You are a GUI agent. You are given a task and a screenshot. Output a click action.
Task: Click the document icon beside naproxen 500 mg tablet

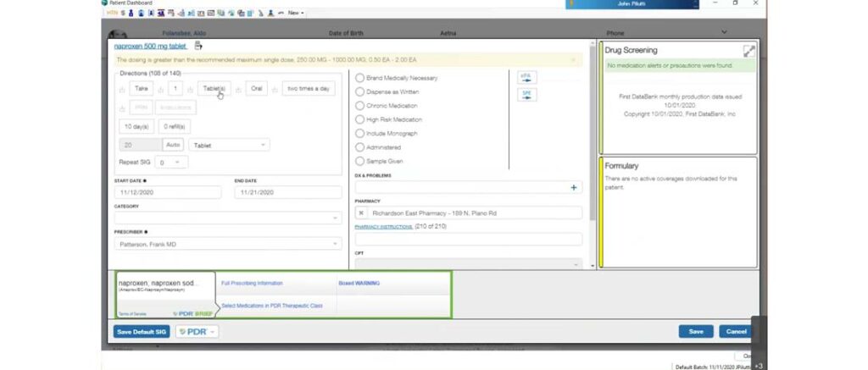198,46
